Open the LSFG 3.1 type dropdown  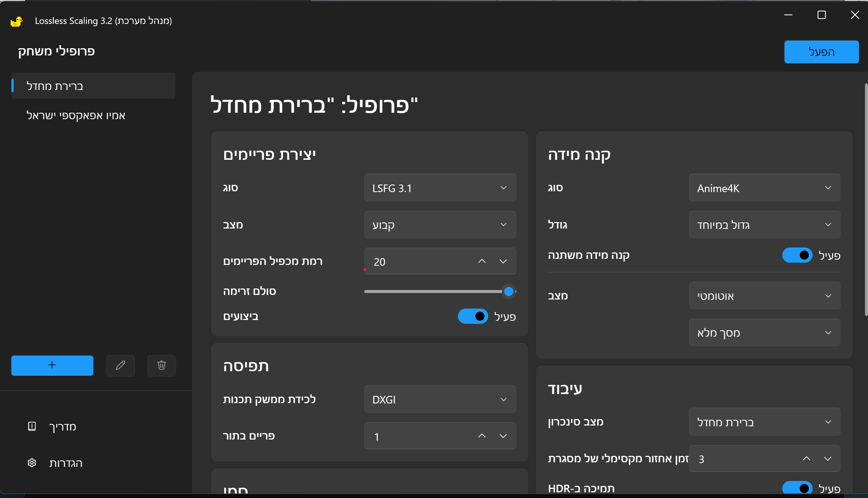pos(440,188)
